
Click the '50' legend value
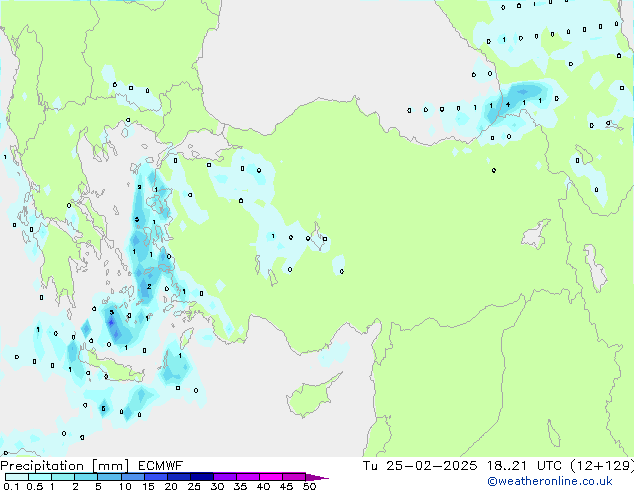(x=309, y=486)
